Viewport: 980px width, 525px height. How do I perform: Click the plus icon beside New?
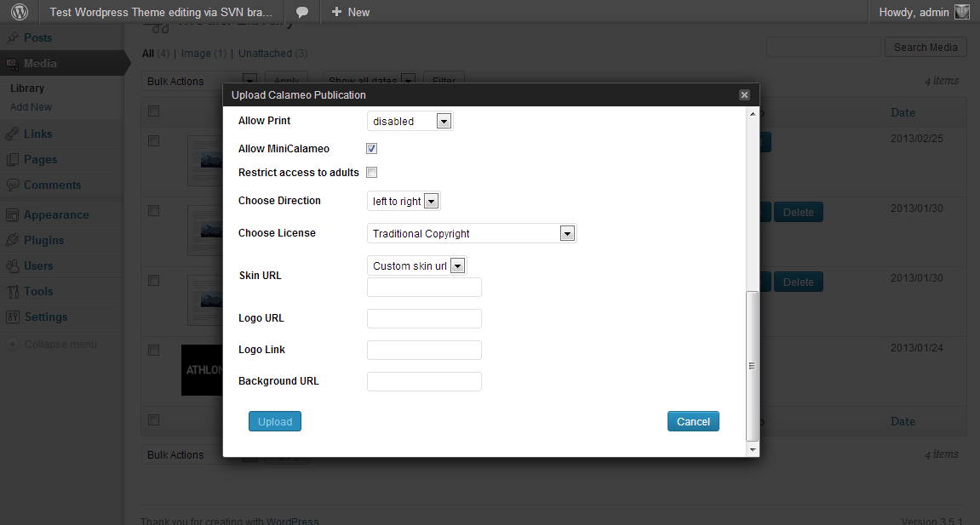[x=336, y=12]
